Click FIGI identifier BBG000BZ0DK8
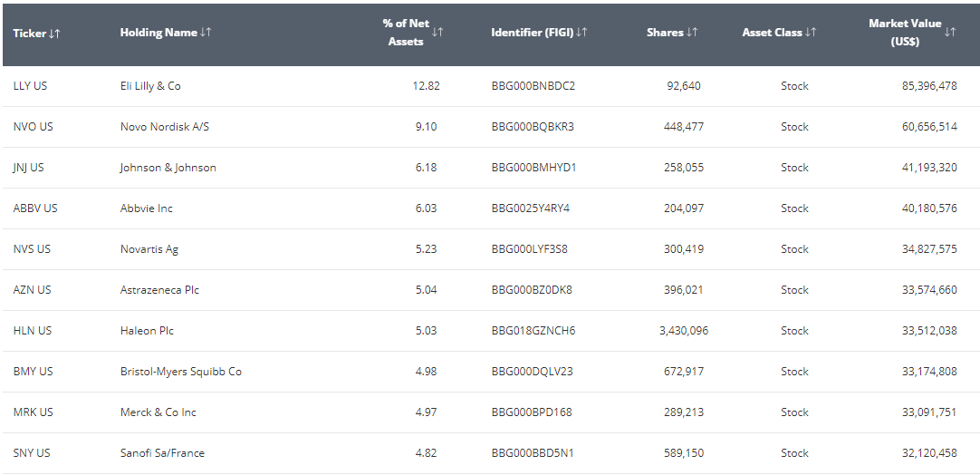The height and width of the screenshot is (475, 980). pyautogui.click(x=532, y=290)
